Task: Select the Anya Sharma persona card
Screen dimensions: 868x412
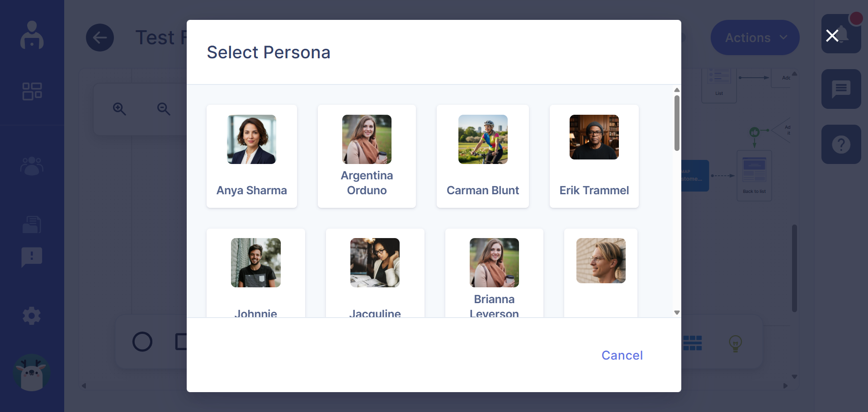Action: (251, 156)
